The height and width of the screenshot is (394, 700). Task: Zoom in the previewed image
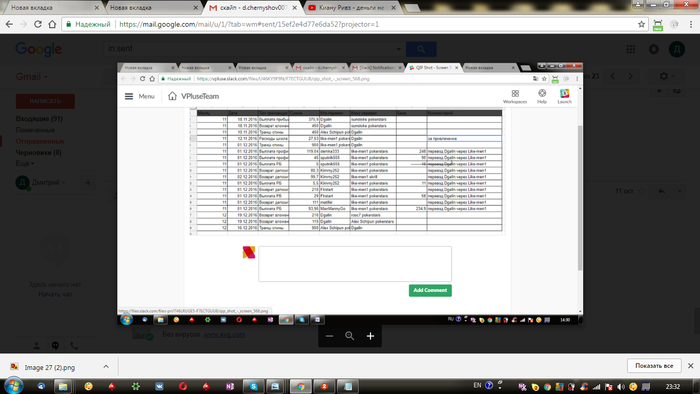[x=371, y=336]
